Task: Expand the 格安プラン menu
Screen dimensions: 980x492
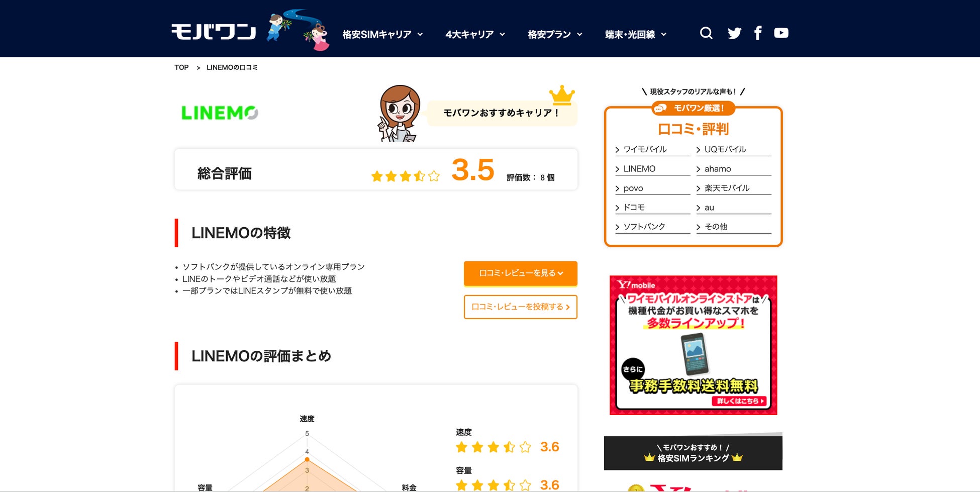Action: [x=555, y=34]
